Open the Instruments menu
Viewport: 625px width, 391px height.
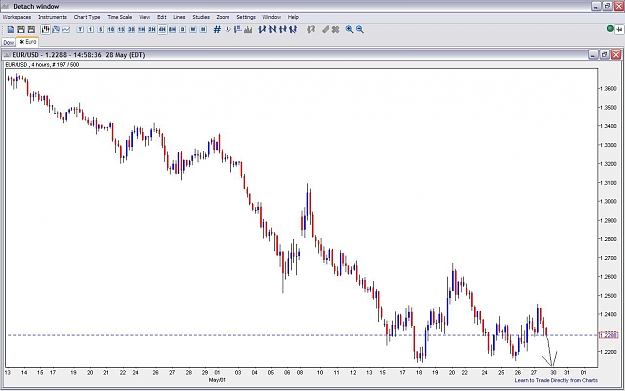point(52,17)
